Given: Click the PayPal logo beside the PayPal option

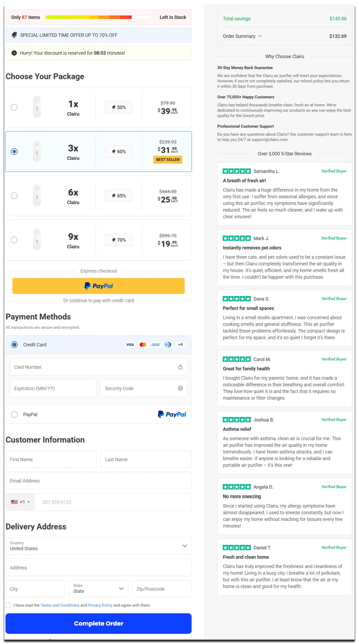Looking at the screenshot, I should 172,414.
